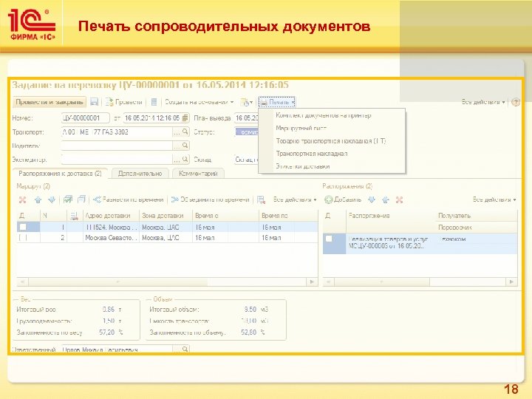Screen dimensions: 532x399
Task: Click the План выезда date field
Action: pos(247,118)
